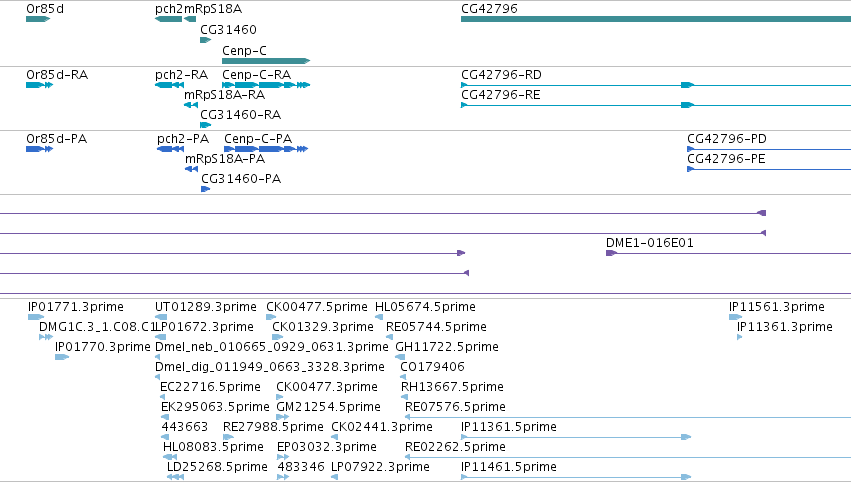Viewport: 851px width, 482px height.
Task: Click CK00477.3prime EST label
Action: click(x=327, y=387)
